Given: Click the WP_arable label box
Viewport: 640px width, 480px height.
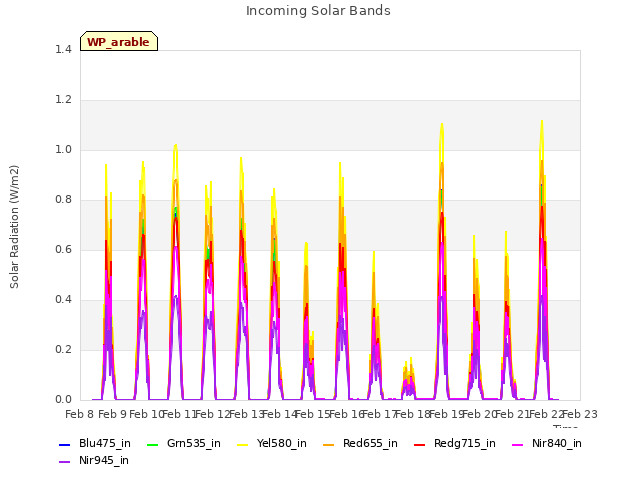Looking at the screenshot, I should tap(119, 41).
